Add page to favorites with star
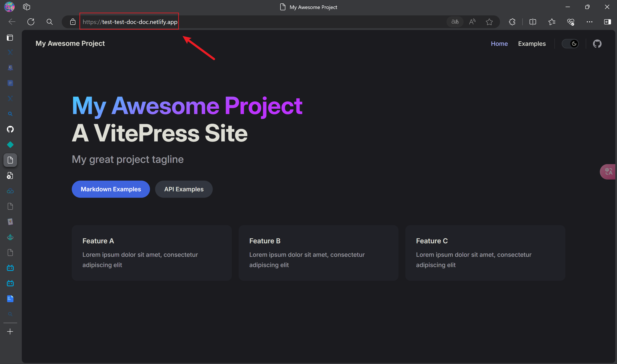 [489, 22]
